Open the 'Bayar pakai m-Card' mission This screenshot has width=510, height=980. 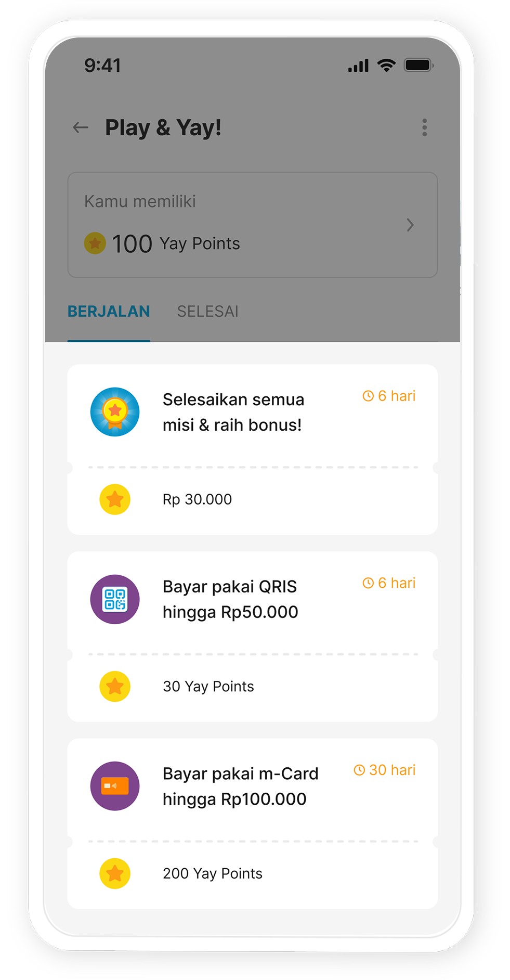pos(240,786)
